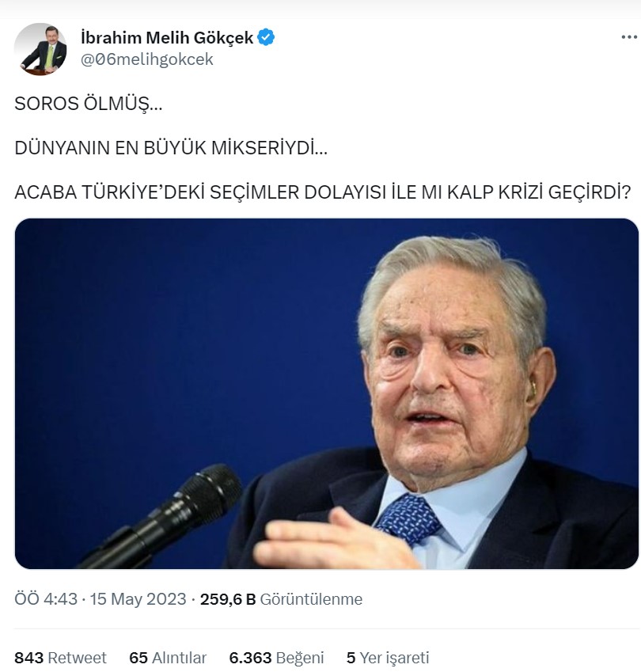
Task: View the 65 Alıntılar quotes
Action: pos(168,658)
